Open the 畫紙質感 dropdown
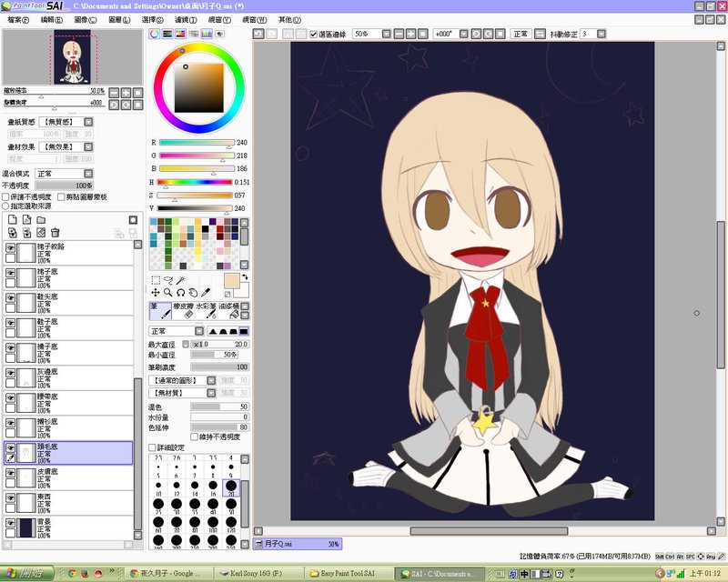728x582 pixels. tap(88, 122)
